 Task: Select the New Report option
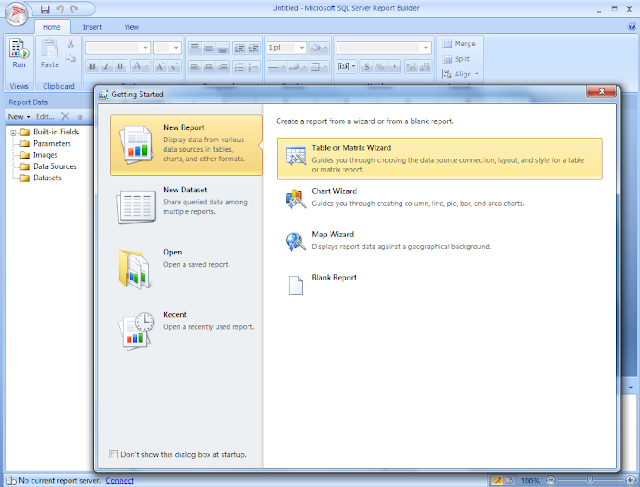point(186,145)
